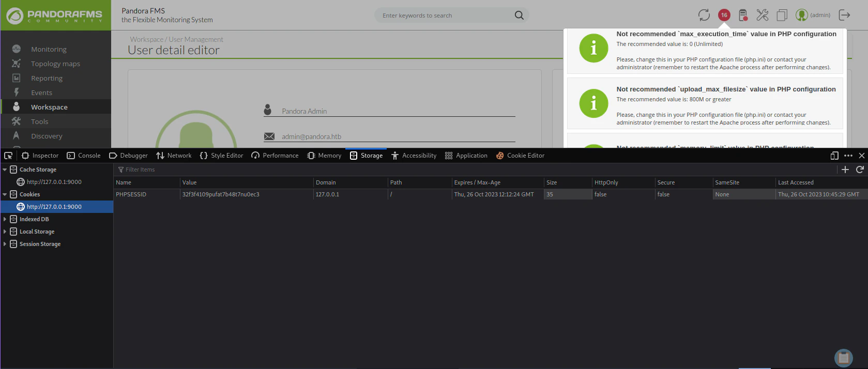Click the Workspace user icon

tap(17, 106)
